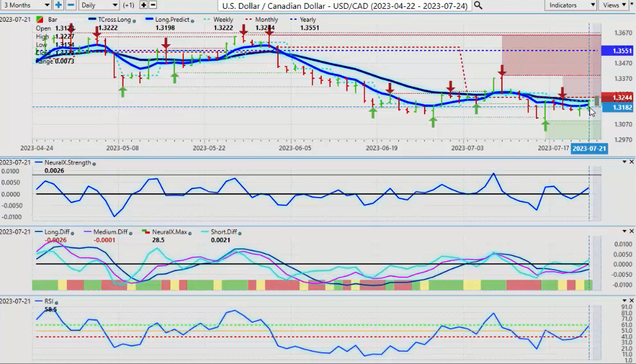Open NeuralX.Max settings dot
This screenshot has height=364, width=636.
tap(190, 233)
